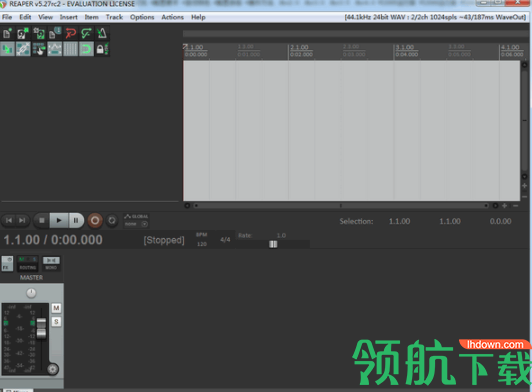Toggle item grouping toolbar button

point(23,49)
